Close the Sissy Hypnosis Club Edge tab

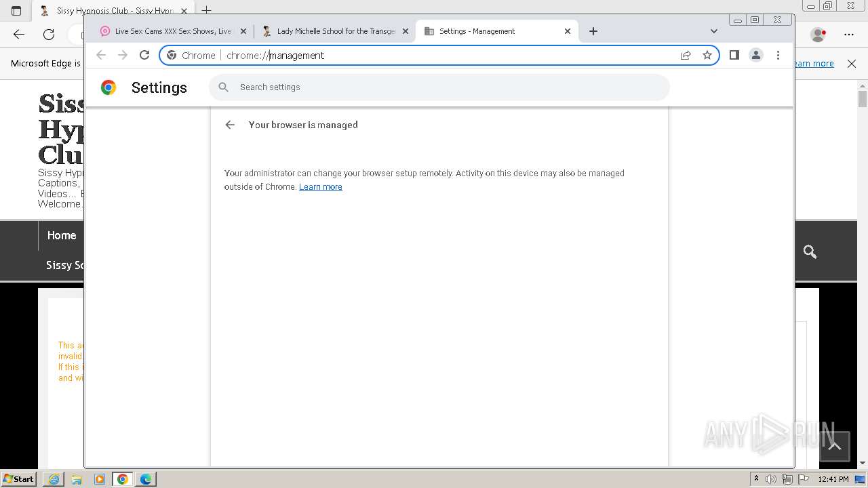point(184,11)
